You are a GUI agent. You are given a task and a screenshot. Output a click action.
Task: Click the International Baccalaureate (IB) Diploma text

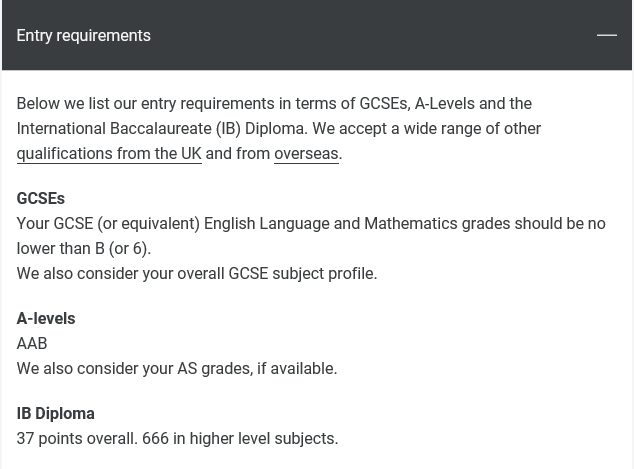pyautogui.click(x=162, y=129)
